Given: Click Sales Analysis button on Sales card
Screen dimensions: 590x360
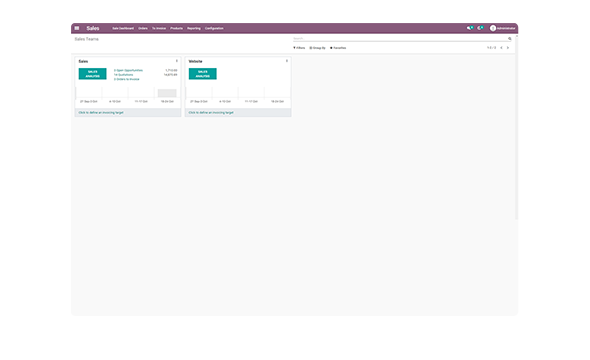Looking at the screenshot, I should click(x=93, y=74).
